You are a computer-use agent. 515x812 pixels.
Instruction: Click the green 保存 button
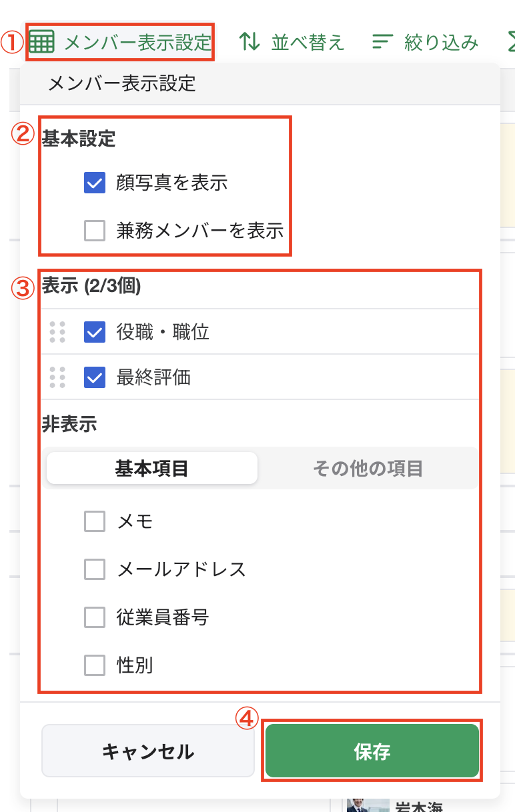pyautogui.click(x=372, y=751)
